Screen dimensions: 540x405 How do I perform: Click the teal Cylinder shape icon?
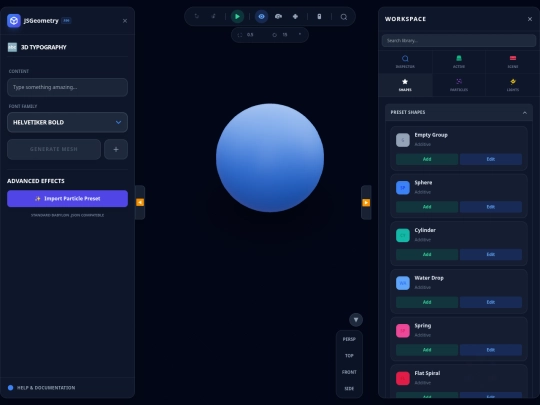tap(403, 236)
